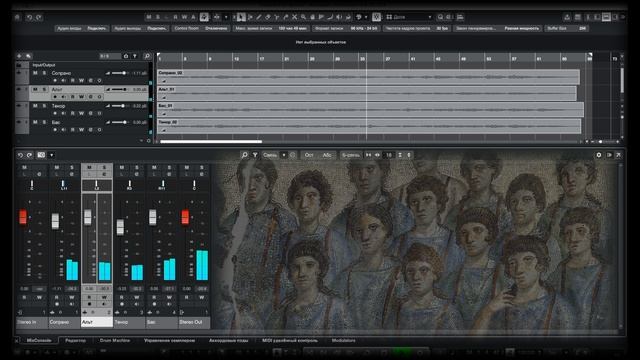This screenshot has height=360, width=640.
Task: Click the Абс button in MixConsole toolbar
Action: click(x=327, y=155)
